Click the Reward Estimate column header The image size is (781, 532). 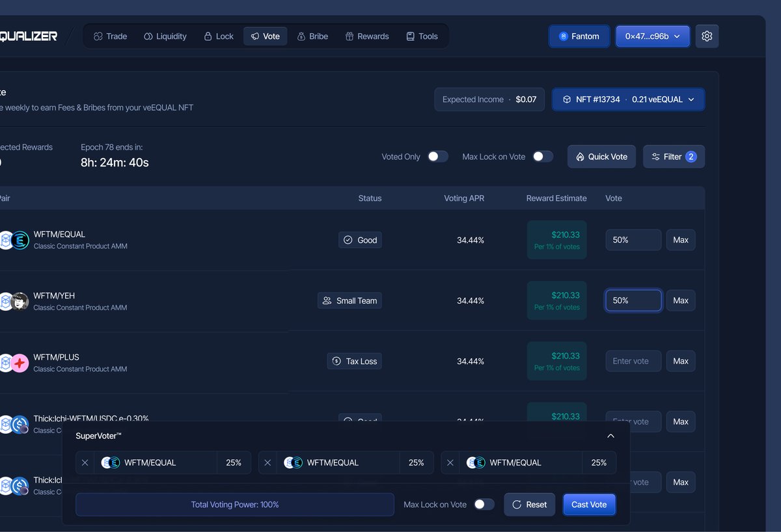pyautogui.click(x=556, y=198)
